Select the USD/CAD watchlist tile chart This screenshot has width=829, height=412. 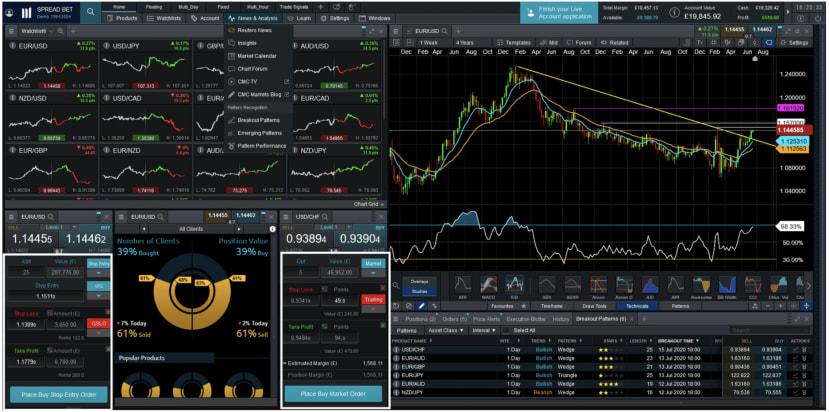click(x=144, y=120)
